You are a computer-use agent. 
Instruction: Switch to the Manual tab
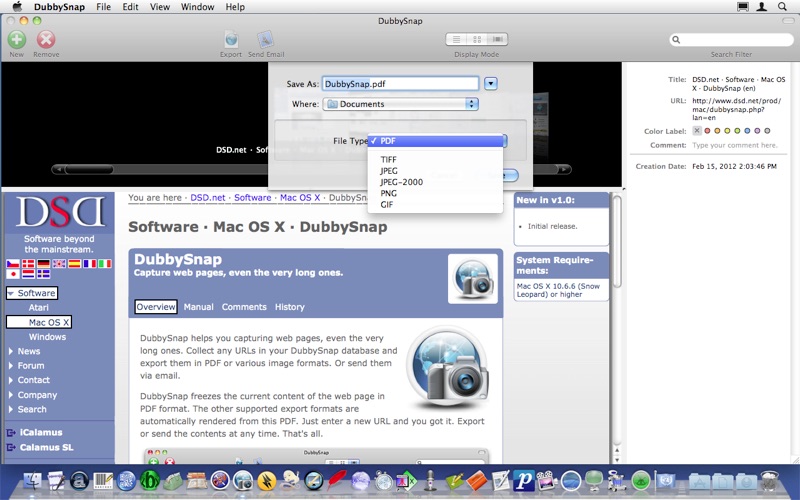[198, 307]
